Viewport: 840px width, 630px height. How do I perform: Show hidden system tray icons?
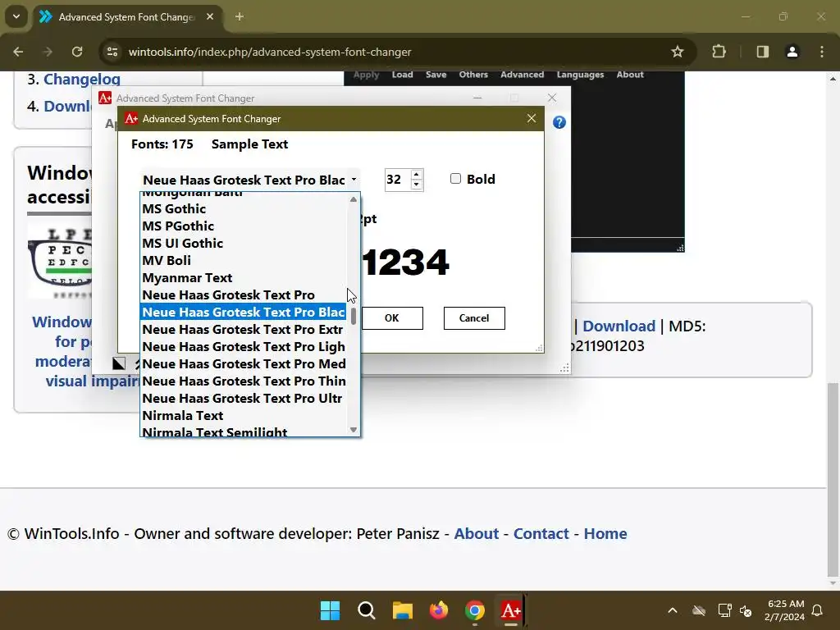pos(673,610)
